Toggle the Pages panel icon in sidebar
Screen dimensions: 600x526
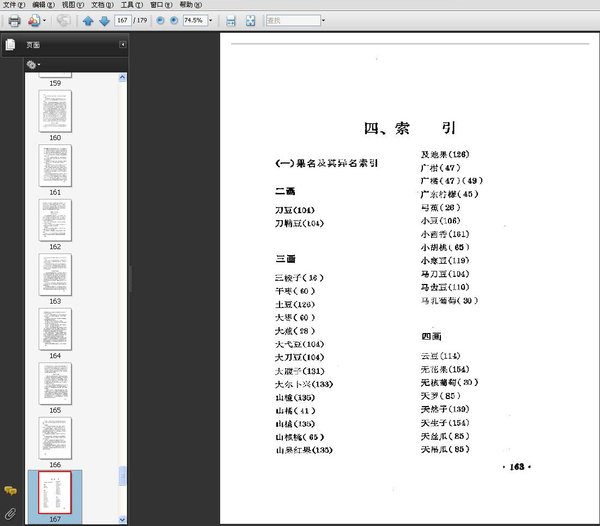11,45
